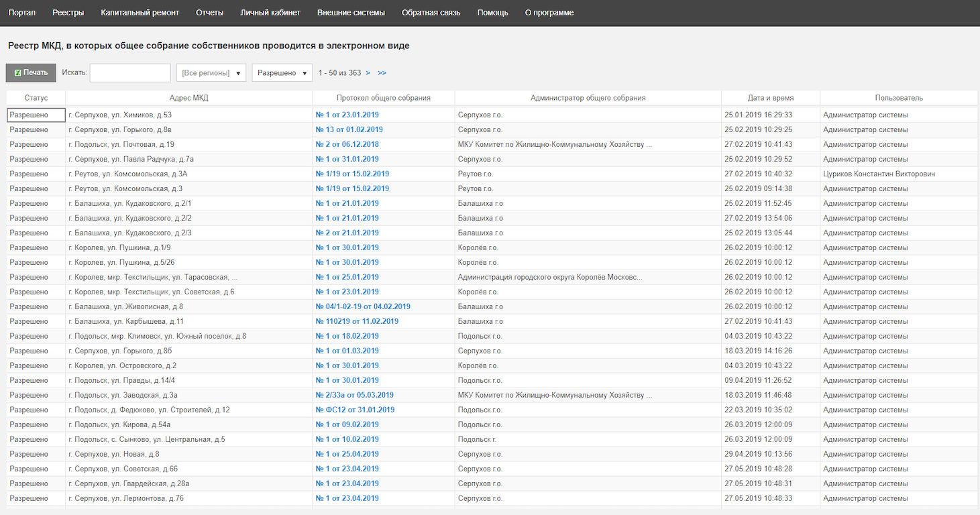980x515 pixels.
Task: Select Капитальный ремонт in the top menu
Action: tap(140, 13)
